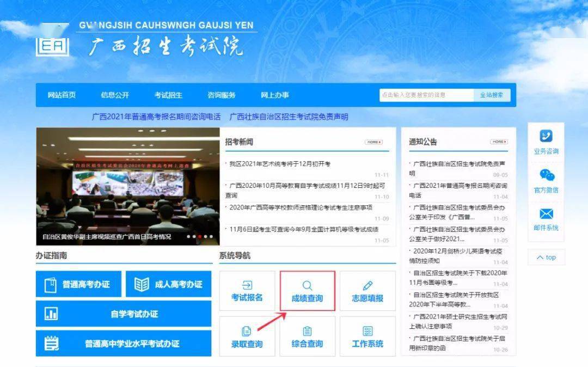The height and width of the screenshot is (367, 588).
Task: Expand the 信息公开 navigation menu
Action: point(115,95)
